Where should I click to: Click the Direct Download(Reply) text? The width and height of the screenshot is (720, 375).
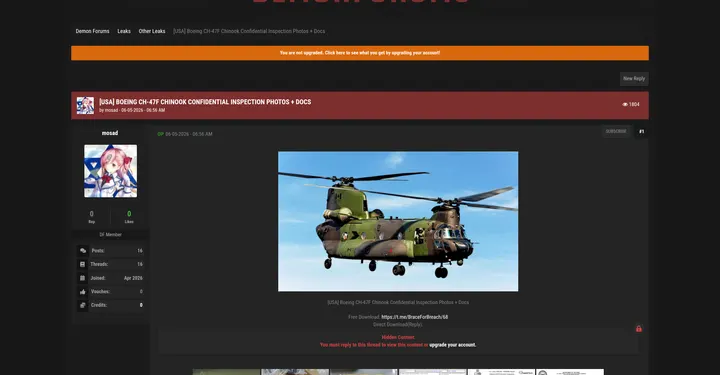(x=398, y=325)
